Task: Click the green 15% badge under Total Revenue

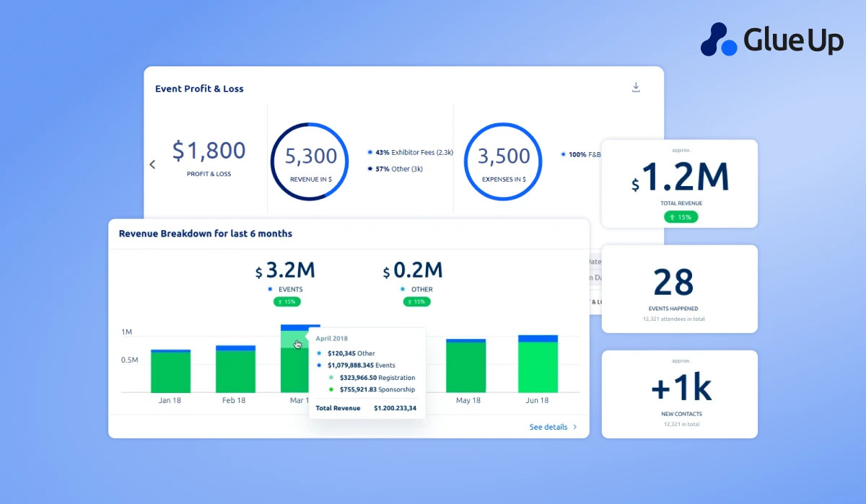Action: click(679, 217)
